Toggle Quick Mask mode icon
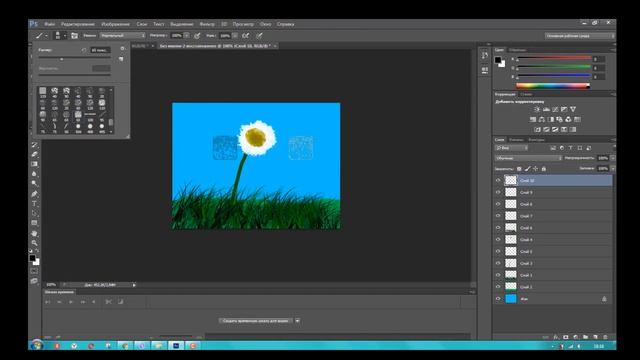Image resolution: width=640 pixels, height=360 pixels. coord(34,271)
